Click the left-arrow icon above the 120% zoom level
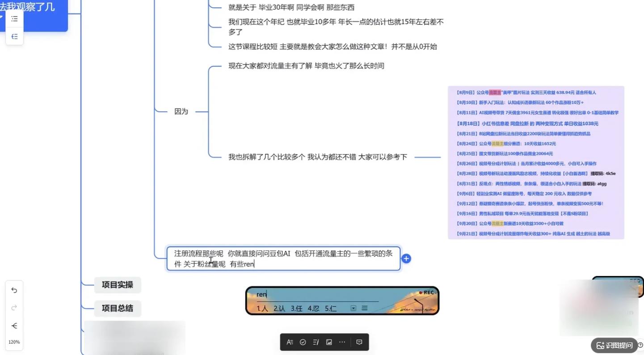This screenshot has height=355, width=644. click(x=14, y=326)
